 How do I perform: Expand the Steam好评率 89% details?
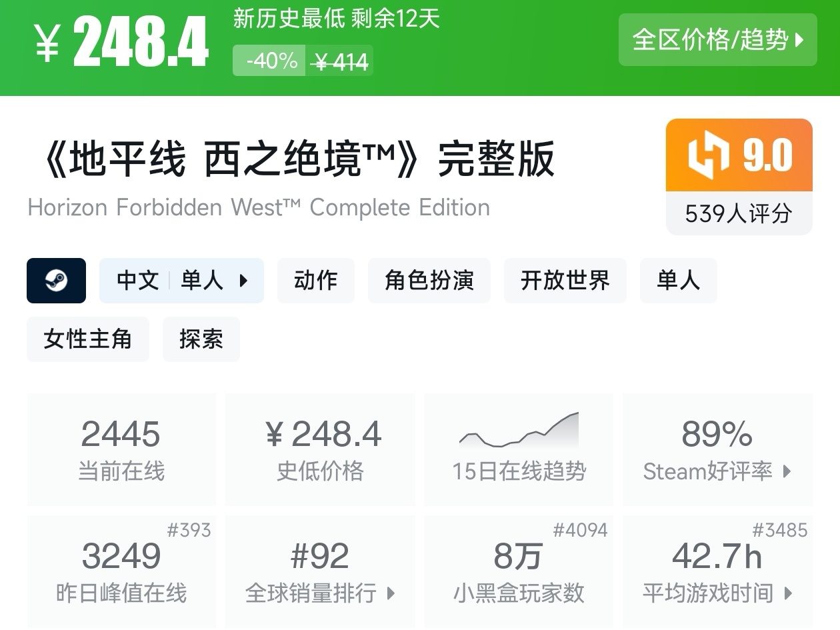tap(717, 449)
